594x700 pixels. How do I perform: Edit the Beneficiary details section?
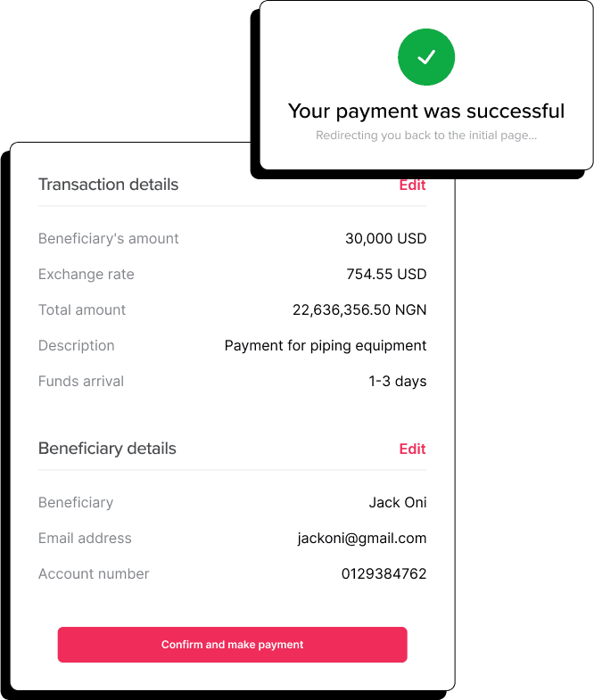(x=412, y=449)
